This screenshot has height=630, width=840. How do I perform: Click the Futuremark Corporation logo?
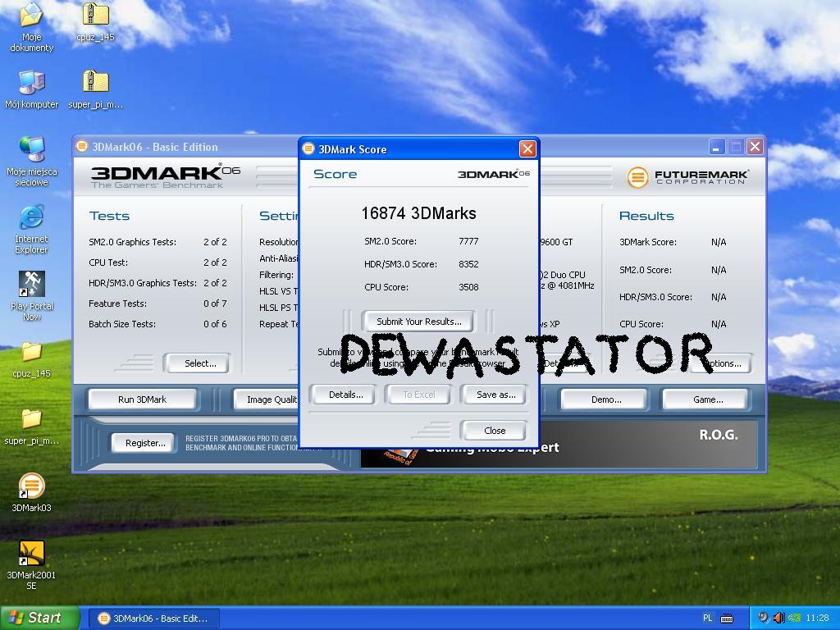[687, 177]
